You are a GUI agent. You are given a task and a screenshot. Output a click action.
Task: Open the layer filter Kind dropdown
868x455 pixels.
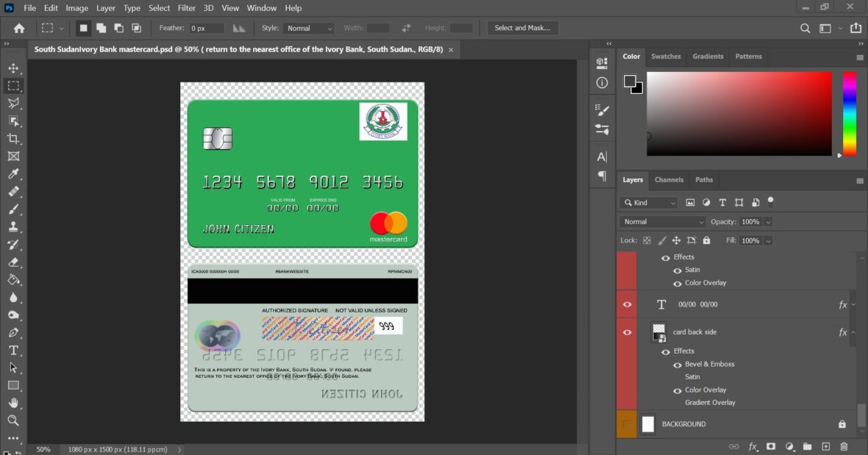point(648,202)
